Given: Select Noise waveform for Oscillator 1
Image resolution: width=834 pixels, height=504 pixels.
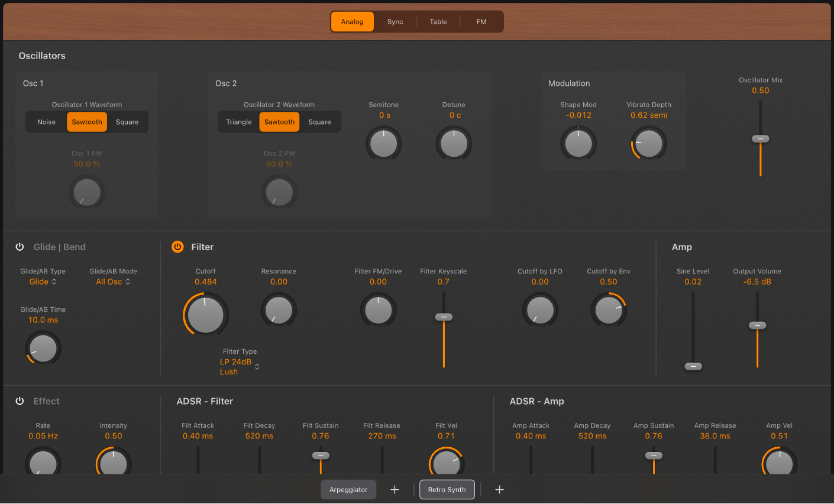Looking at the screenshot, I should pos(46,122).
